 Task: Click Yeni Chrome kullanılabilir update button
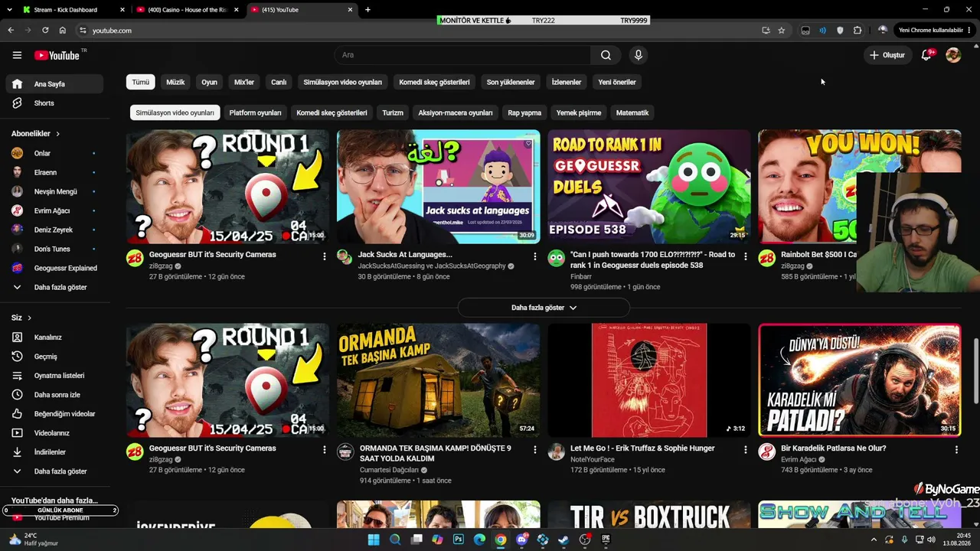click(x=936, y=31)
